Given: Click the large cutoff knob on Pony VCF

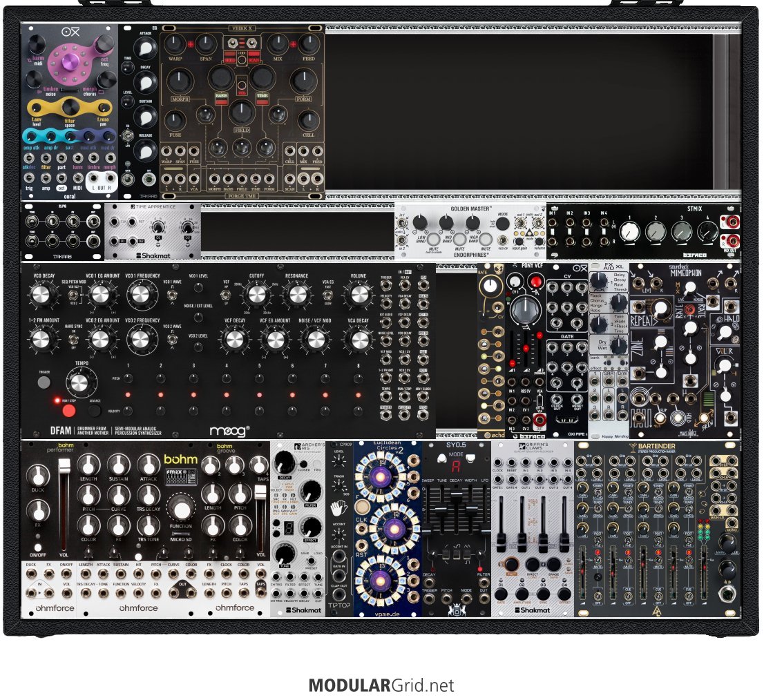Looking at the screenshot, I should [525, 310].
